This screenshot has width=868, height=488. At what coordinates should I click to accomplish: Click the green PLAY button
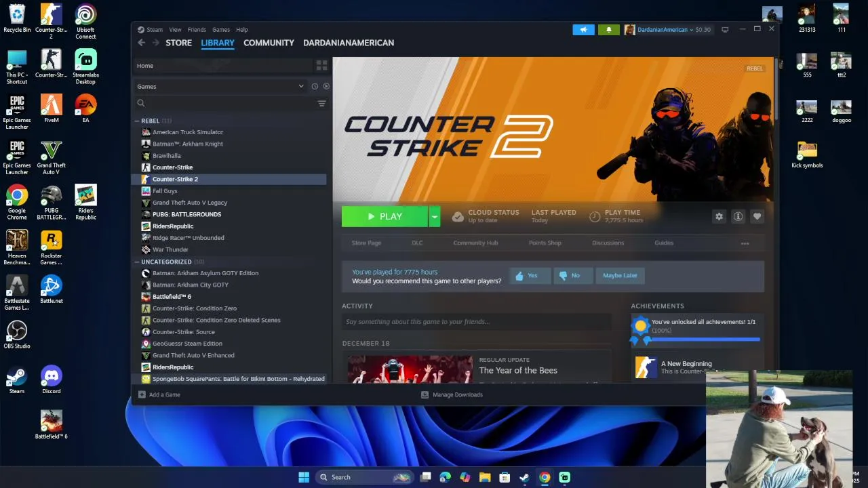[385, 216]
